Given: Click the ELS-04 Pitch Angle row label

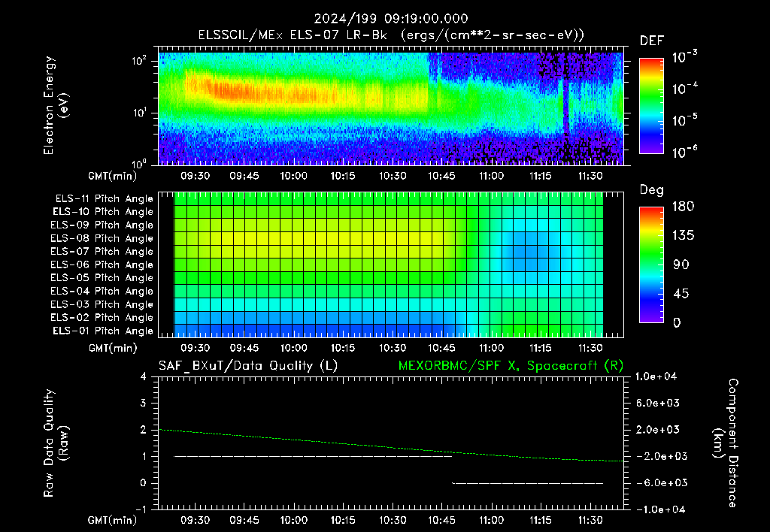Looking at the screenshot, I should [102, 291].
